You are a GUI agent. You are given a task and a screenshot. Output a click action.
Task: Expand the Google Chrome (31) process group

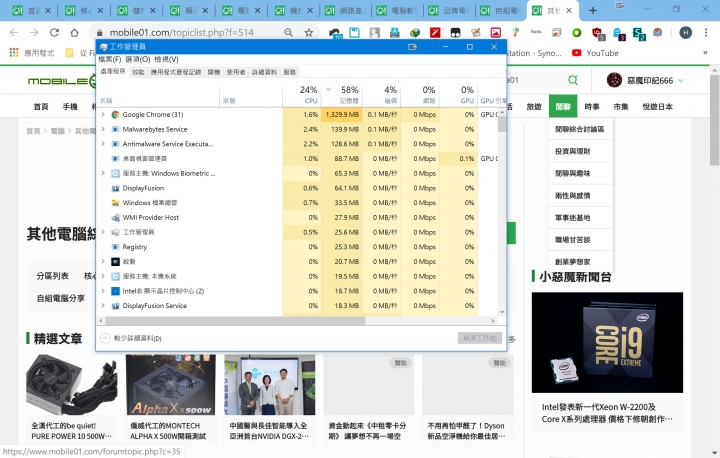(103, 114)
